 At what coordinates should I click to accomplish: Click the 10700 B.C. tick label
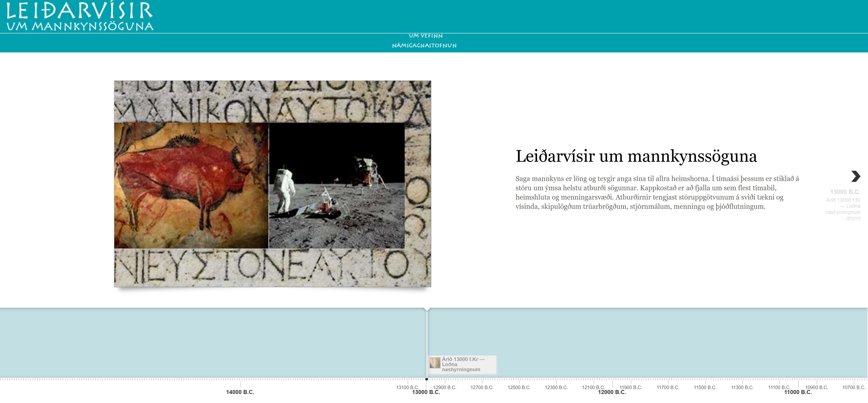click(x=854, y=387)
